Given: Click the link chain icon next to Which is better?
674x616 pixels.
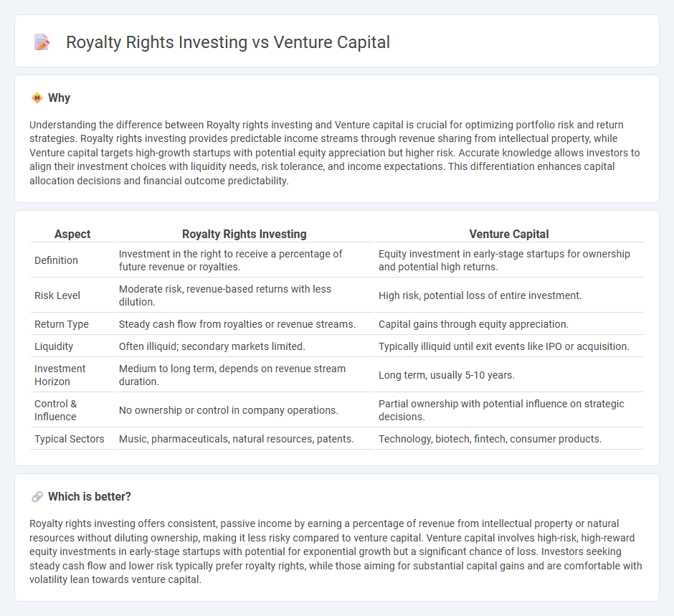Looking at the screenshot, I should point(37,496).
